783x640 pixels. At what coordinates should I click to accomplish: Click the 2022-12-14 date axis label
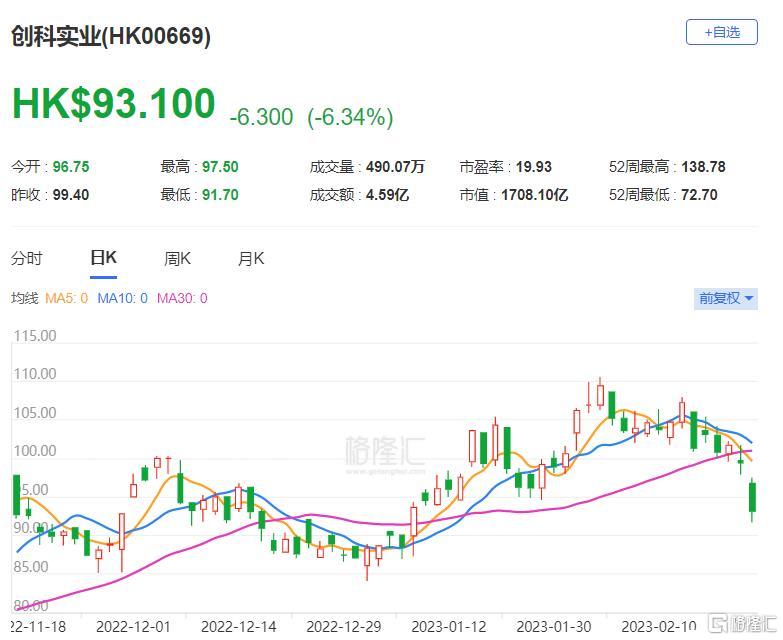point(239,627)
